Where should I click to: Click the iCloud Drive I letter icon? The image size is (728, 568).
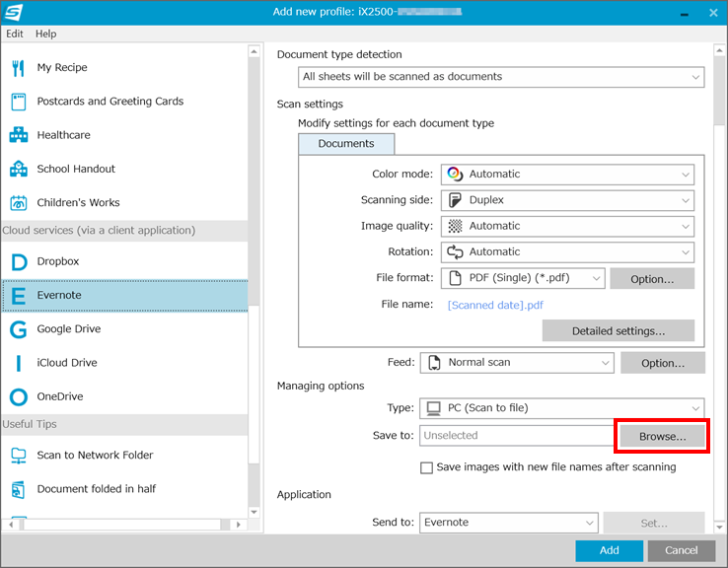(19, 363)
